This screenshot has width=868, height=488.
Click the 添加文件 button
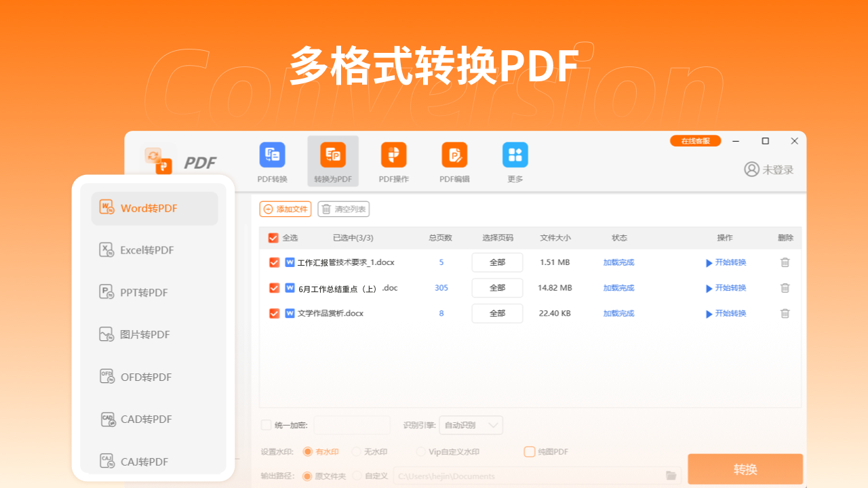tap(285, 209)
